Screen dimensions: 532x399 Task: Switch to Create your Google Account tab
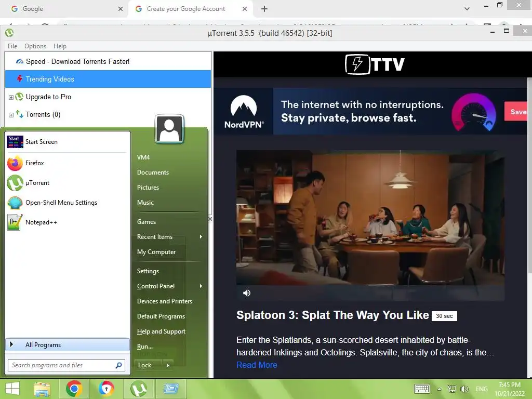click(x=190, y=9)
